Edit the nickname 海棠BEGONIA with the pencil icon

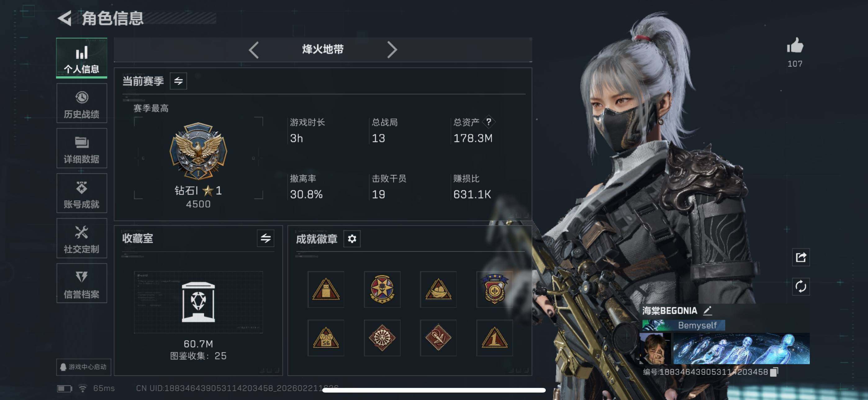(707, 310)
